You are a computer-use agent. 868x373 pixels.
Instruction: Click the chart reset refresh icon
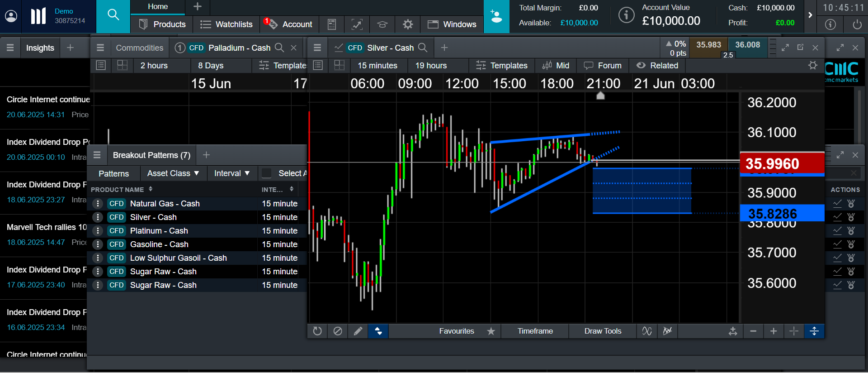coord(317,331)
